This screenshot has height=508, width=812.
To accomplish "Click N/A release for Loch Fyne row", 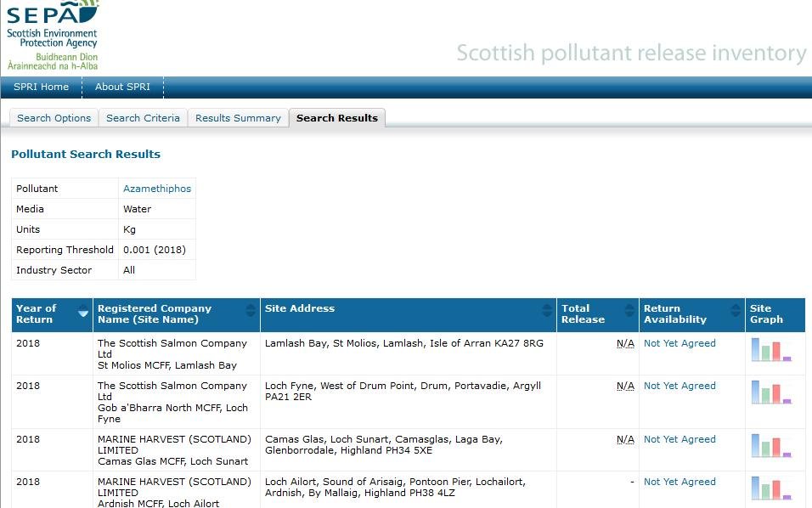I will click(x=624, y=386).
